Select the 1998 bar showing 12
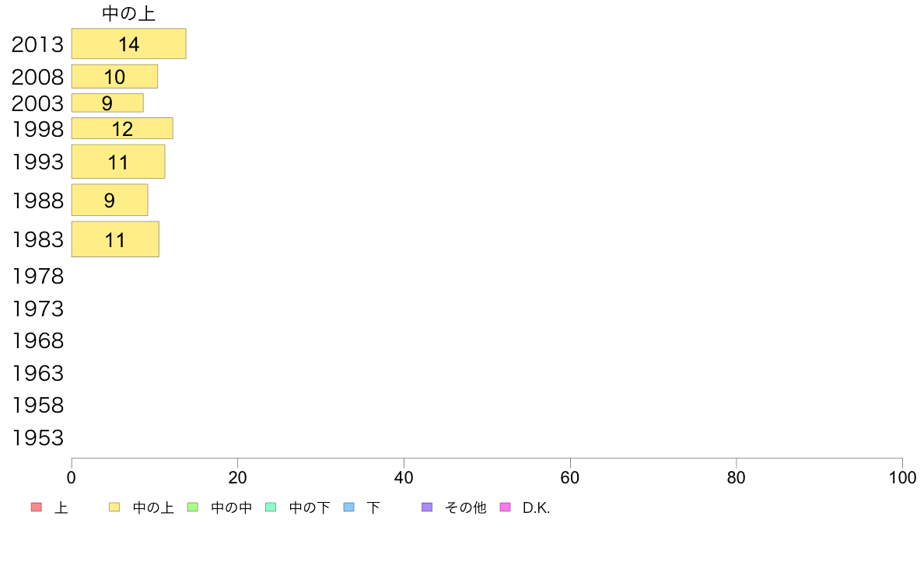The width and height of the screenshot is (924, 572). [x=123, y=128]
